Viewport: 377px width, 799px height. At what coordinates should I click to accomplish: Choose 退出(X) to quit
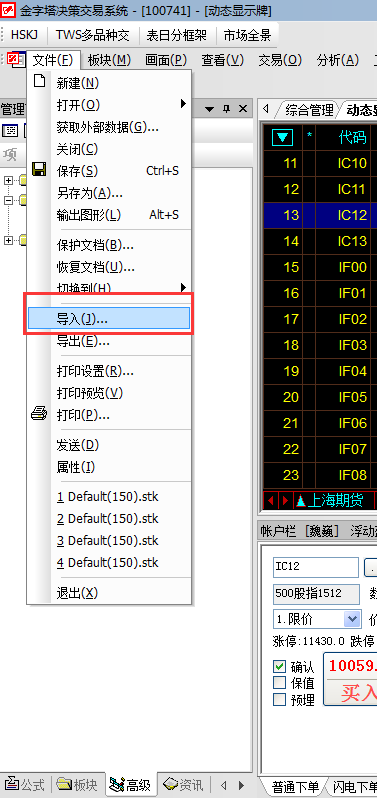click(x=109, y=593)
